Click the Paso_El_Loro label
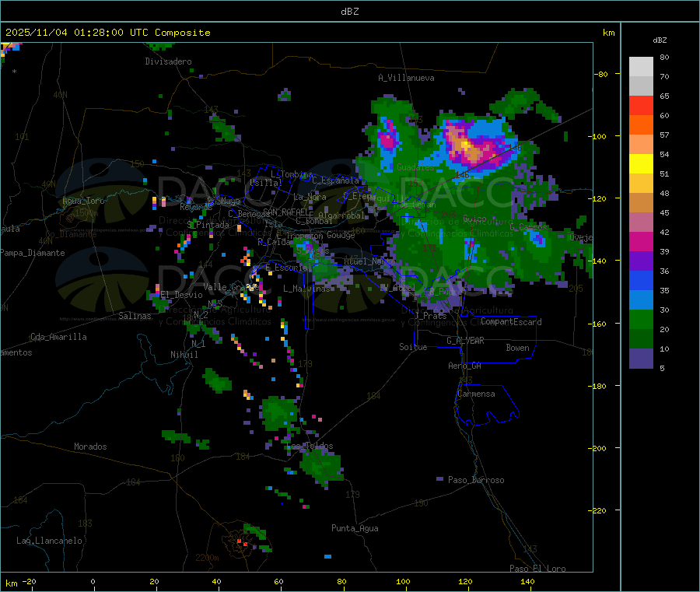Image resolution: width=700 pixels, height=592 pixels. [537, 569]
